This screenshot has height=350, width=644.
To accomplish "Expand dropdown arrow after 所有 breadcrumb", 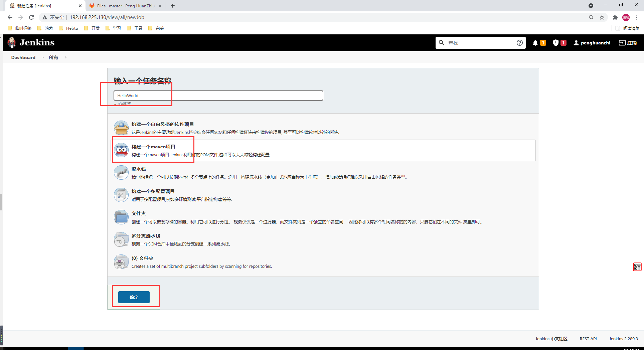I will (66, 57).
